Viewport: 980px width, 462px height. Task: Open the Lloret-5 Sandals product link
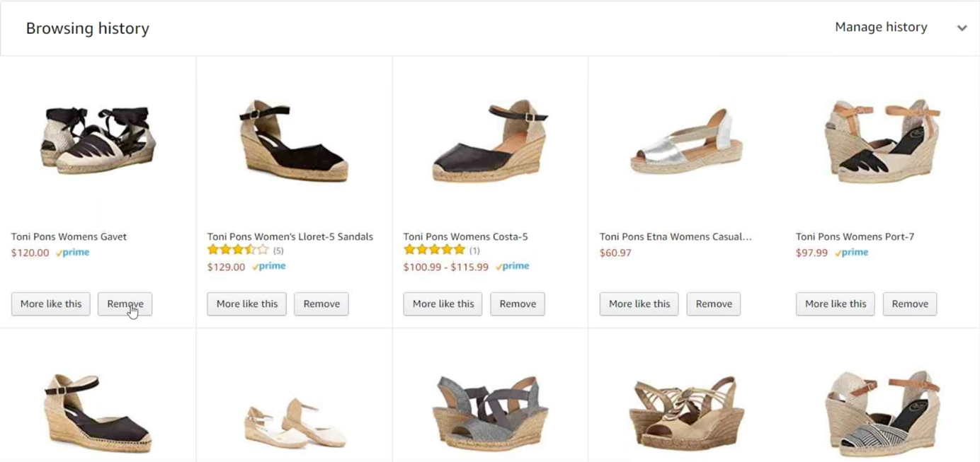pyautogui.click(x=290, y=236)
